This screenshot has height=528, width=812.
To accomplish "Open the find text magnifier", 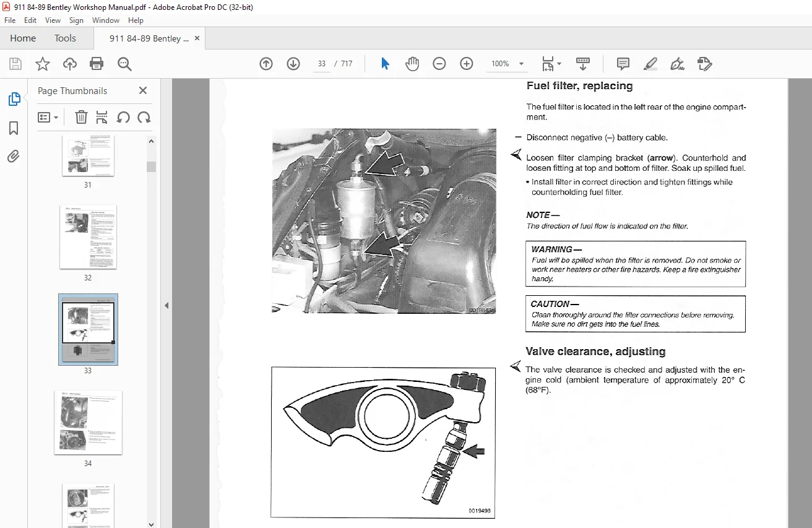I will (x=124, y=64).
